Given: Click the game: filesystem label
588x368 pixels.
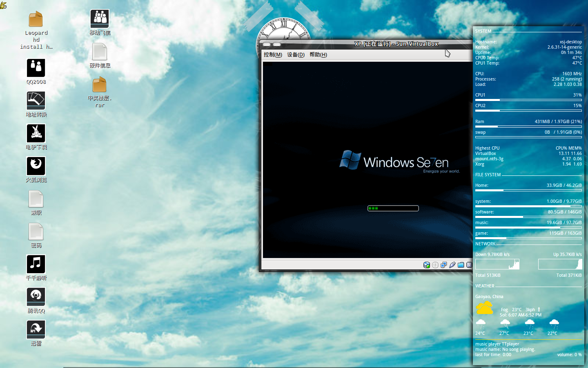Looking at the screenshot, I should click(481, 233).
